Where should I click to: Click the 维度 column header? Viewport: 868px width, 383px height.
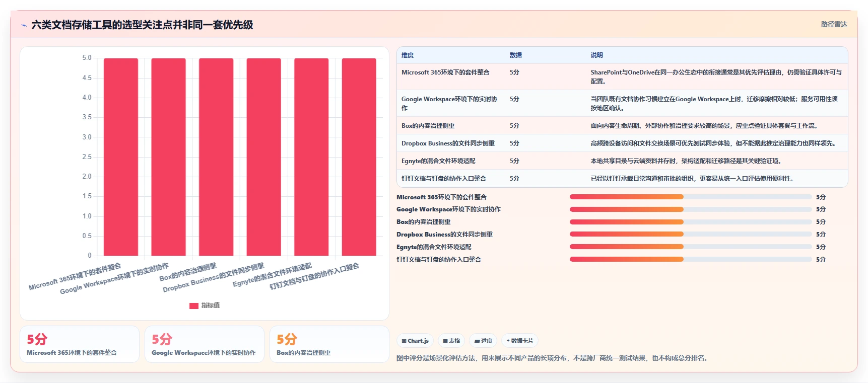click(x=408, y=55)
